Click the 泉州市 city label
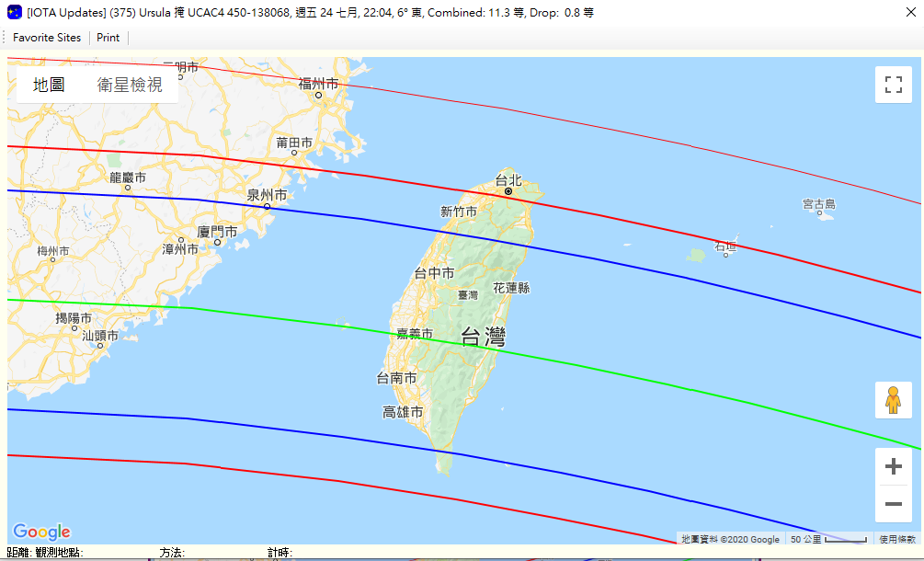The width and height of the screenshot is (924, 561). [267, 195]
